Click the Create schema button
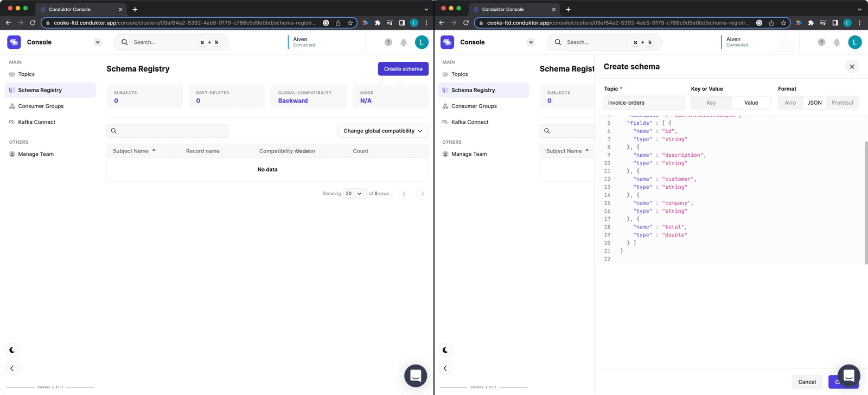This screenshot has height=395, width=868. click(403, 69)
